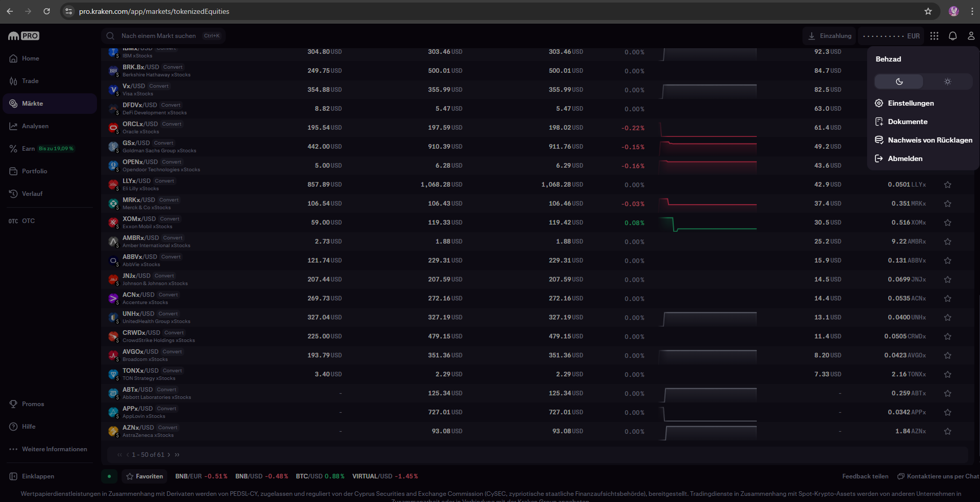Click the ORCLx price sparkline chart
The image size is (980, 502).
(x=708, y=130)
